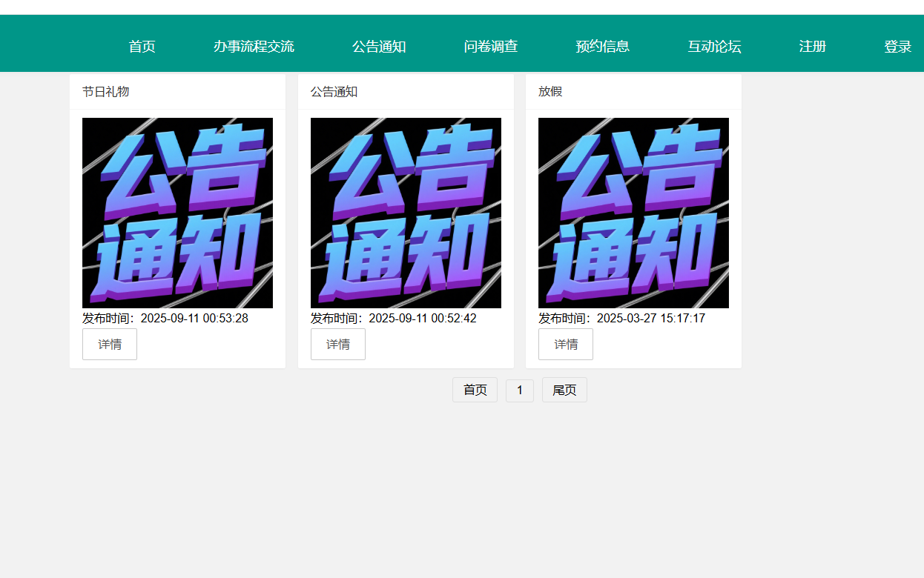
Task: Select page 1 in the pagination
Action: click(520, 391)
